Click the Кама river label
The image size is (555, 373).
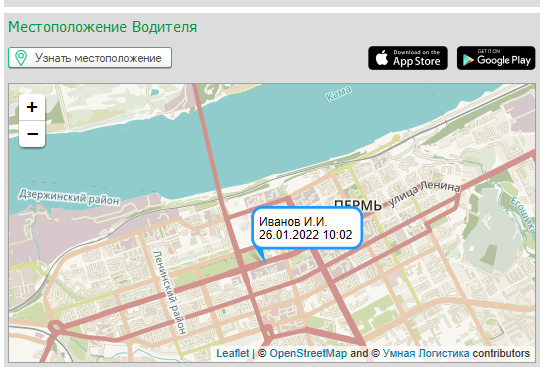tap(339, 93)
